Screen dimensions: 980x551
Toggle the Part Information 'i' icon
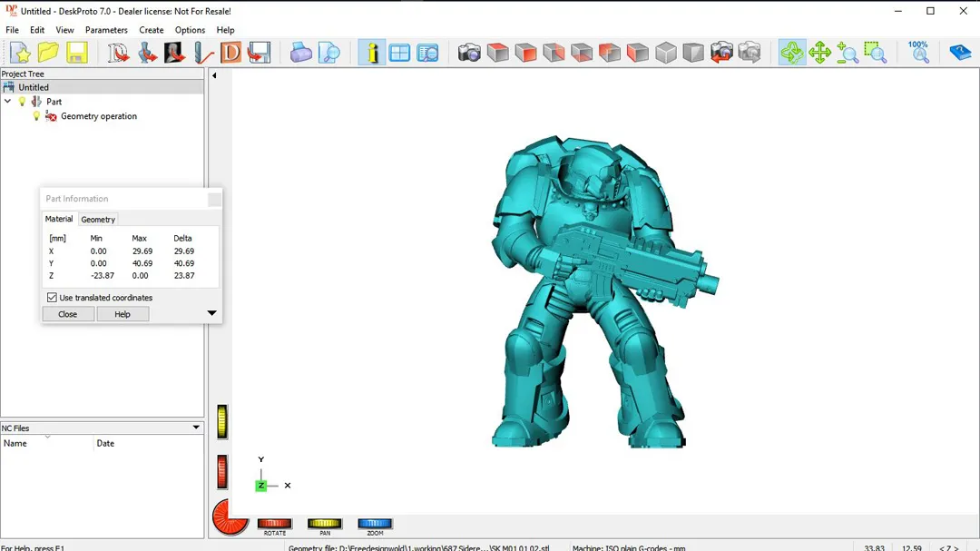(372, 53)
